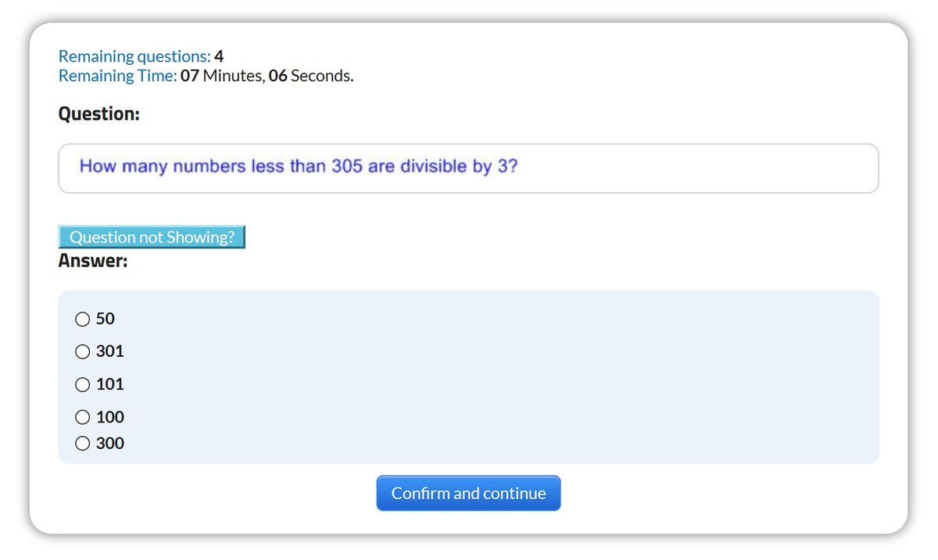Click the Question heading

[99, 114]
